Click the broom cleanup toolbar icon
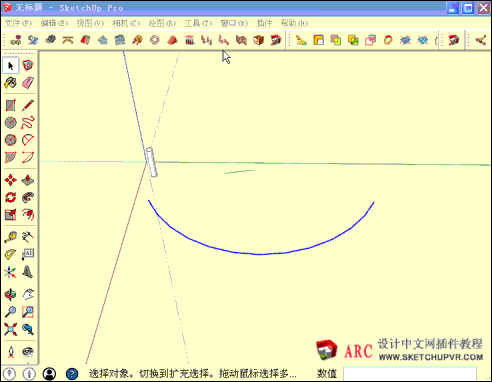This screenshot has height=382, width=492. coord(301,40)
